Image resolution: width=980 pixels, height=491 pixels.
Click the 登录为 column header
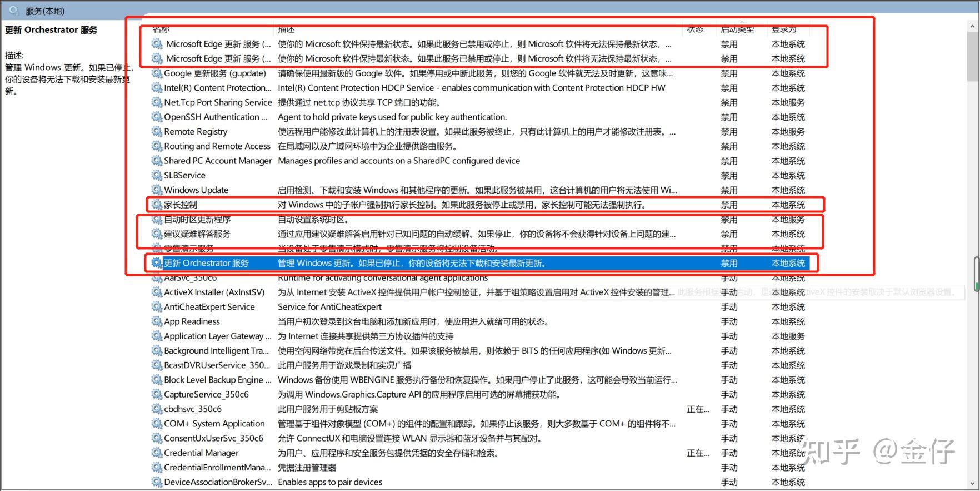[784, 29]
